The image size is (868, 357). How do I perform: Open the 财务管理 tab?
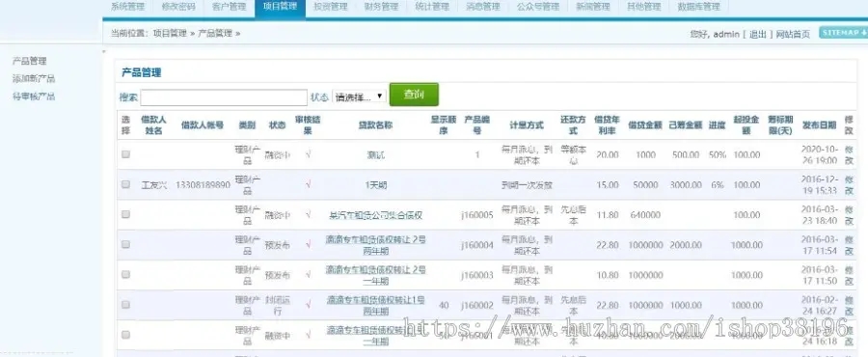pyautogui.click(x=381, y=7)
